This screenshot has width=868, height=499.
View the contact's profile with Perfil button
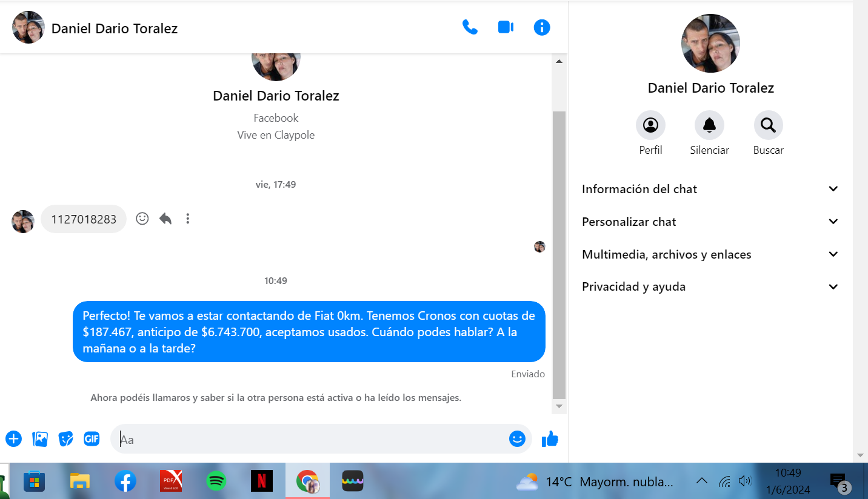(x=650, y=125)
